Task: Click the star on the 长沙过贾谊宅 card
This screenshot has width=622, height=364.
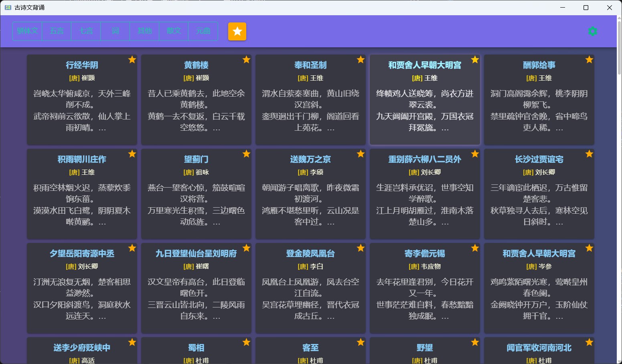Action: pos(589,154)
